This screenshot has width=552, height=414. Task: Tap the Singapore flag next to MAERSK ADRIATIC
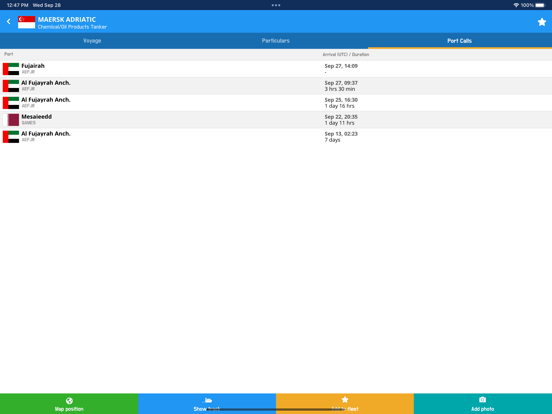tap(27, 22)
